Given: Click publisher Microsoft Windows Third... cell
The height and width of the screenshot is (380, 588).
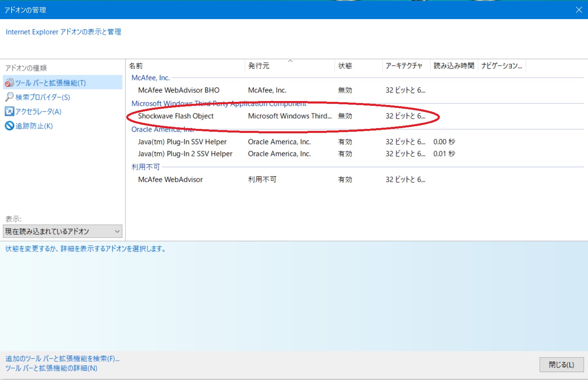Looking at the screenshot, I should point(290,116).
